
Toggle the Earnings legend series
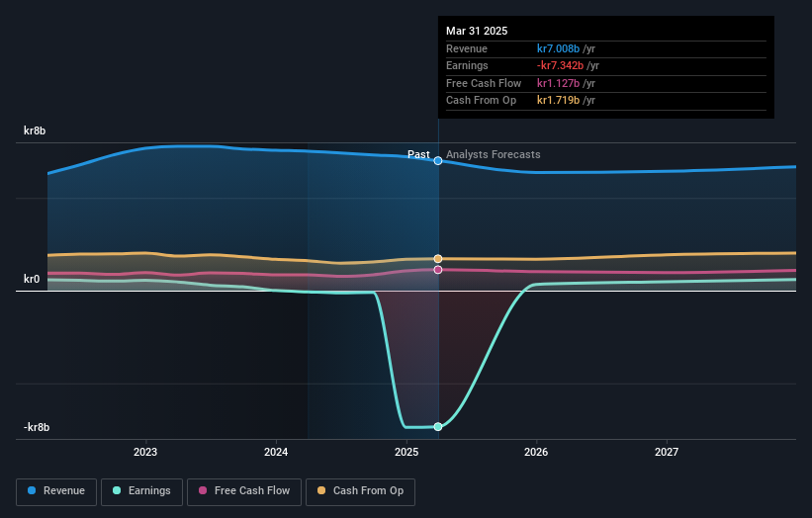click(141, 491)
